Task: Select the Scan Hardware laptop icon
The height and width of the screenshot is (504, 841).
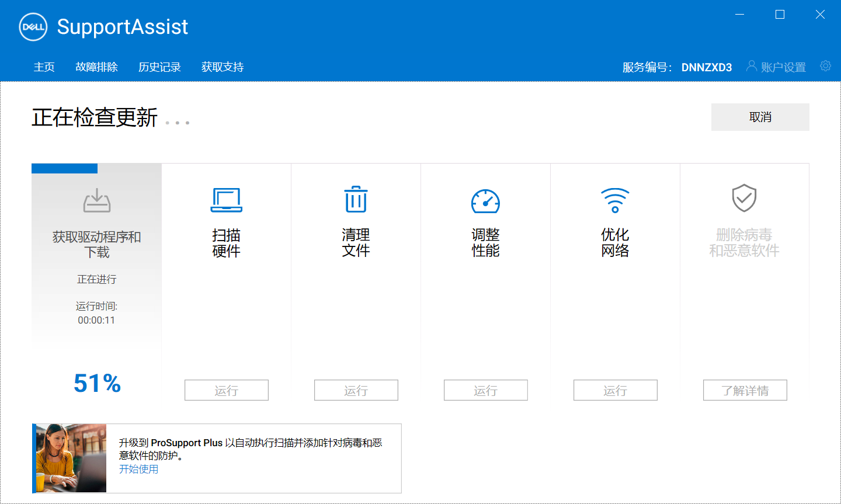Action: pos(227,200)
